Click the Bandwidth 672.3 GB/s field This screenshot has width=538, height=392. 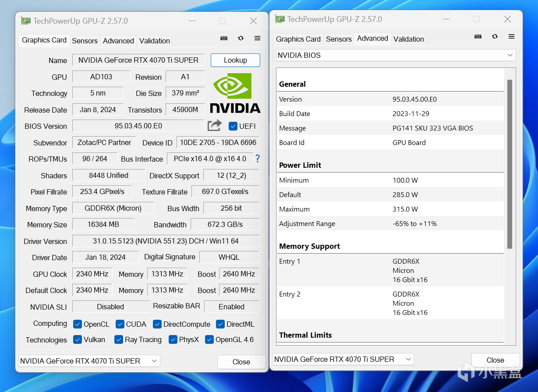click(x=225, y=224)
